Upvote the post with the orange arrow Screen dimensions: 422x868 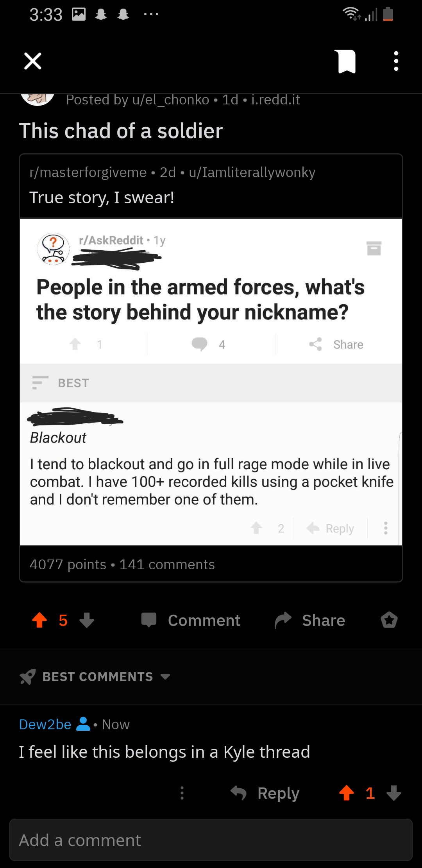coord(39,620)
